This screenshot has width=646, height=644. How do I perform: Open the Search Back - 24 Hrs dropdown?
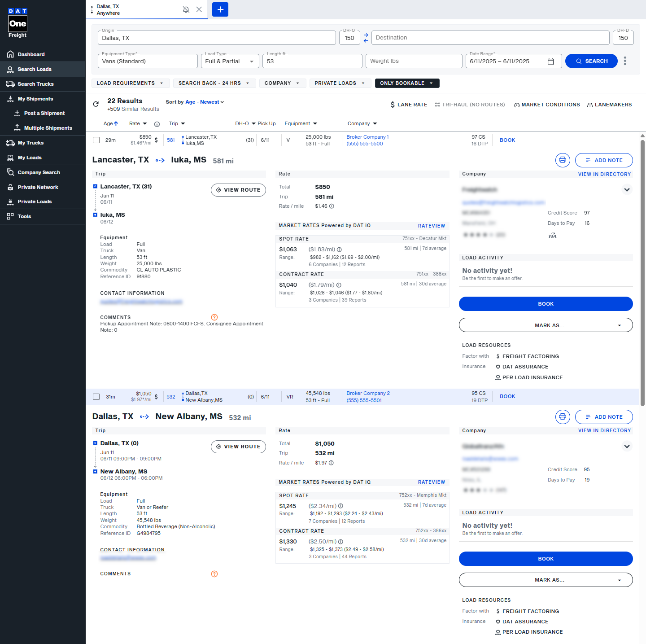214,83
